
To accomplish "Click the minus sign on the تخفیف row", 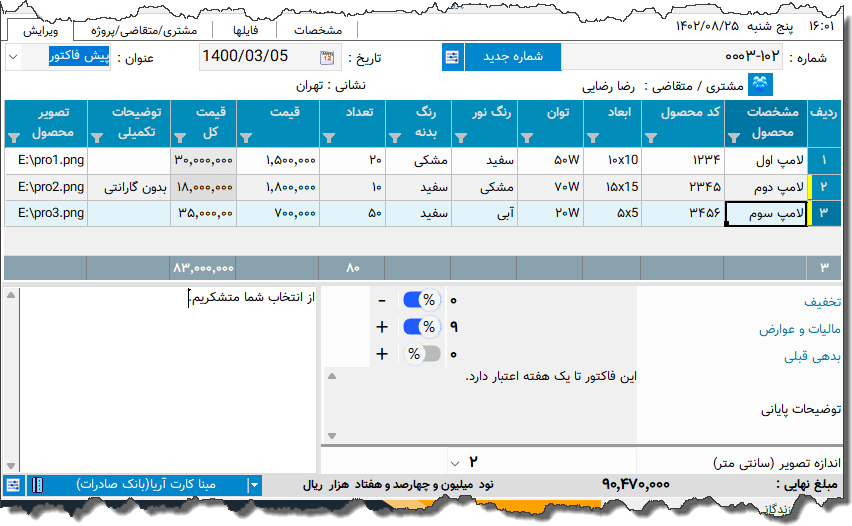I will point(382,300).
